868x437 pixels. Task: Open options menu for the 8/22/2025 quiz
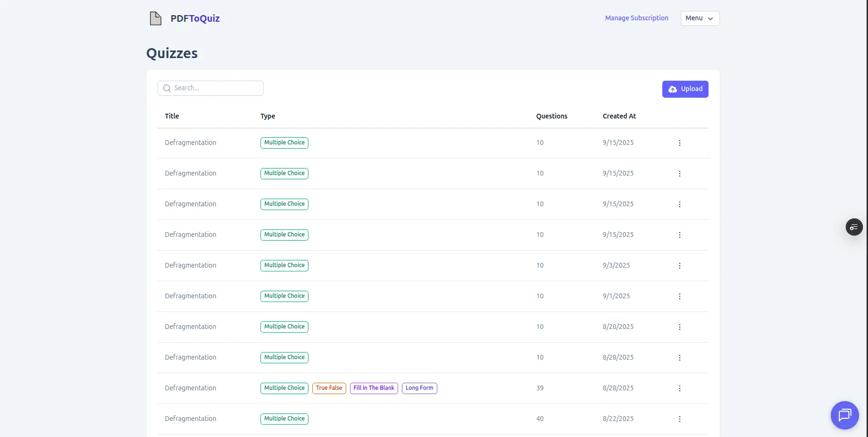point(679,419)
